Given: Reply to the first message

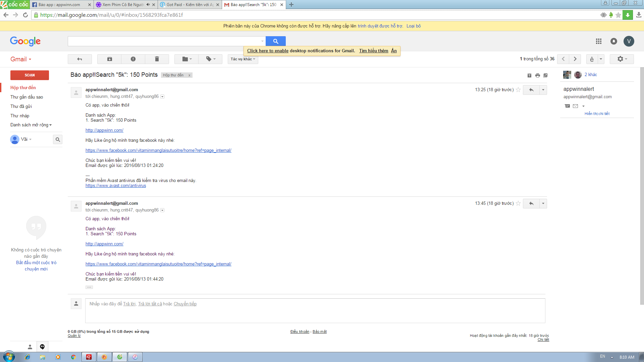Looking at the screenshot, I should [x=531, y=90].
